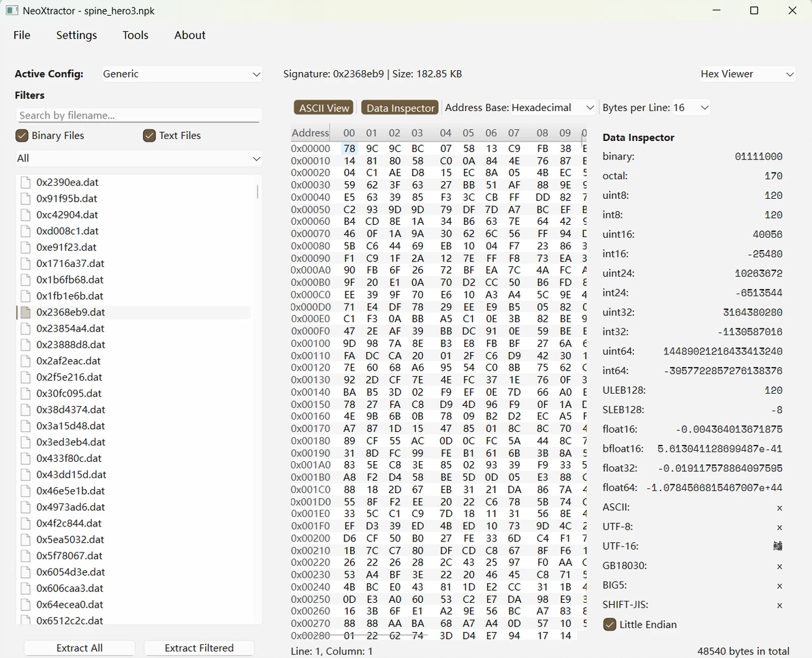
Task: Click the int16 value -25480
Action: [764, 253]
